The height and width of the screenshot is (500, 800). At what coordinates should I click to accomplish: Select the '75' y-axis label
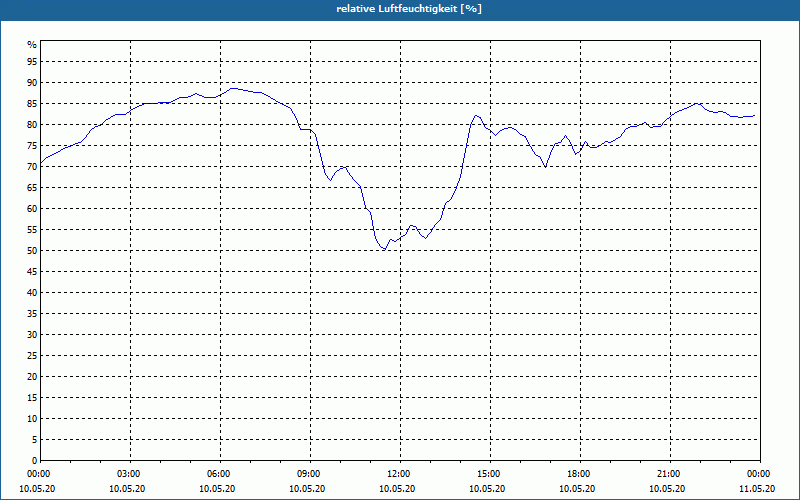[32, 145]
